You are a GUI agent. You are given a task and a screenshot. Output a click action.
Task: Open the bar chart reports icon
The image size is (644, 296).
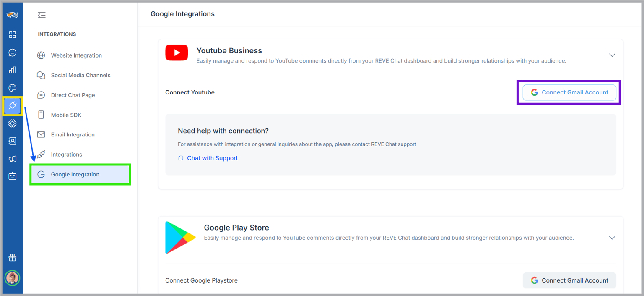[12, 70]
